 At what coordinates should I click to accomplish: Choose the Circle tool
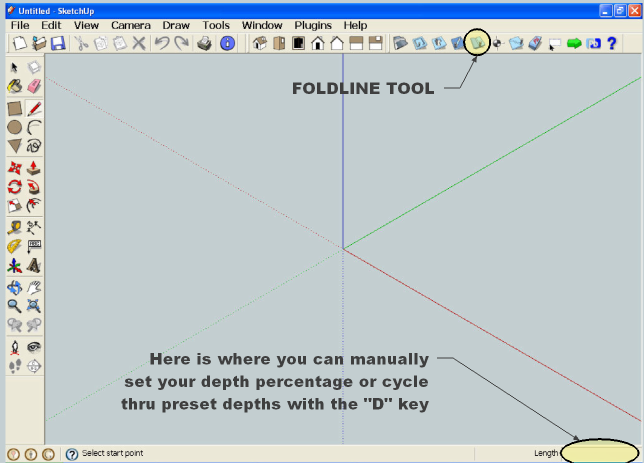pos(15,127)
